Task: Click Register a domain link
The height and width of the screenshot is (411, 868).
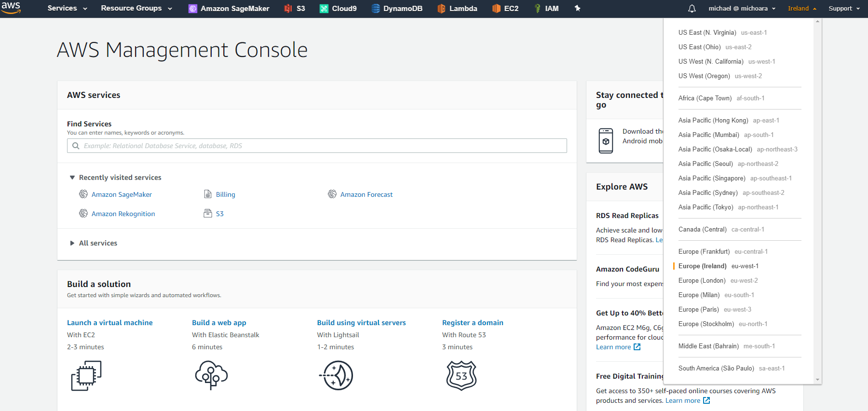Action: pyautogui.click(x=473, y=323)
